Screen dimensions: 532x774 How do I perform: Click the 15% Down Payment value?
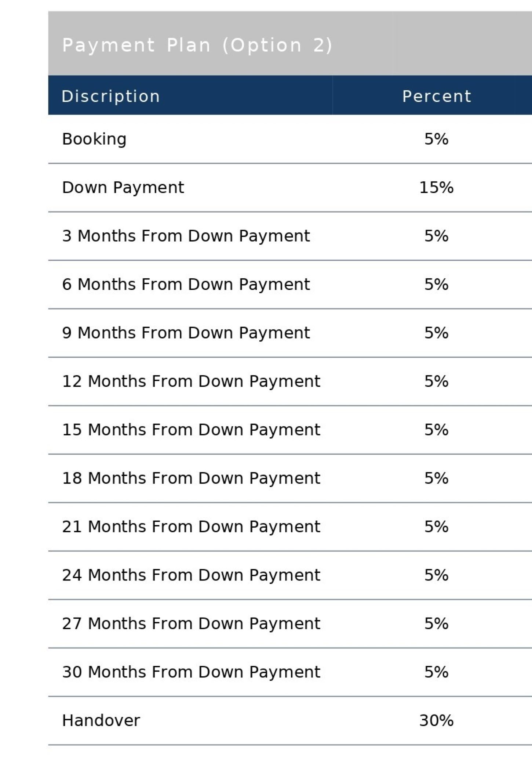[x=436, y=188]
